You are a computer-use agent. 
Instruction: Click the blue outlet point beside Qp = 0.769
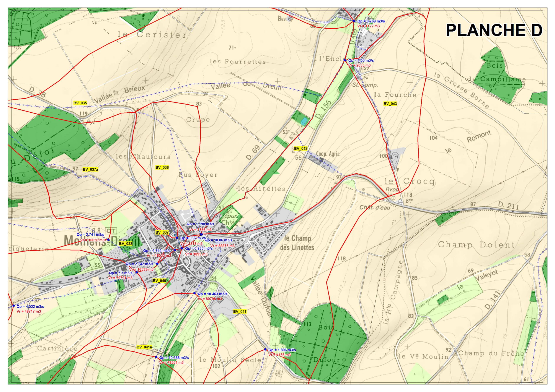[354, 21]
